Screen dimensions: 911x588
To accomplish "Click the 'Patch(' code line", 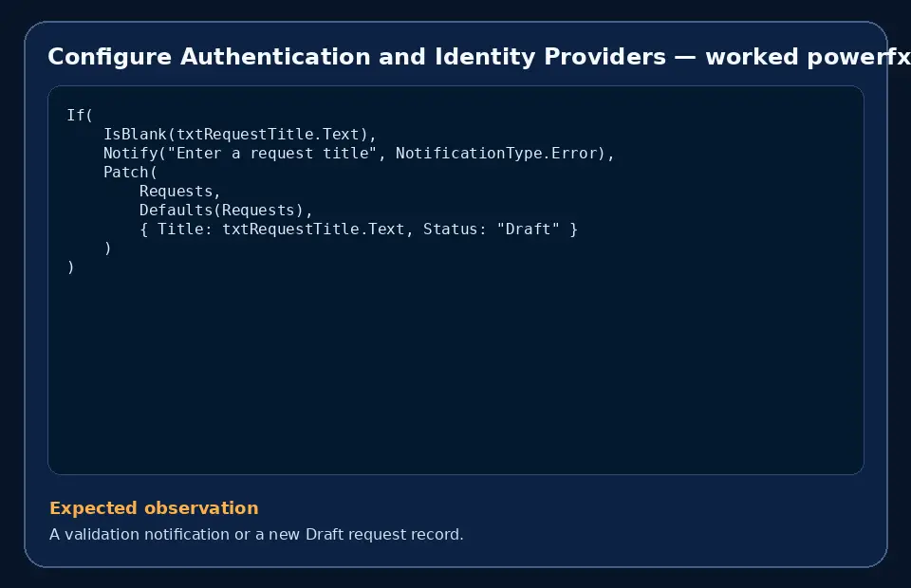I will click(130, 173).
